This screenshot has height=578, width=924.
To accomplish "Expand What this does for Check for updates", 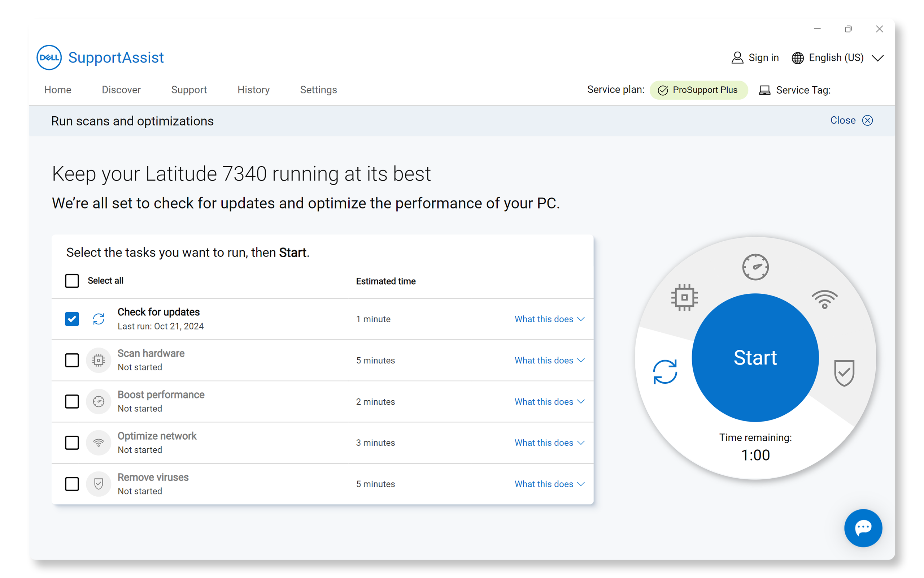I will 549,319.
